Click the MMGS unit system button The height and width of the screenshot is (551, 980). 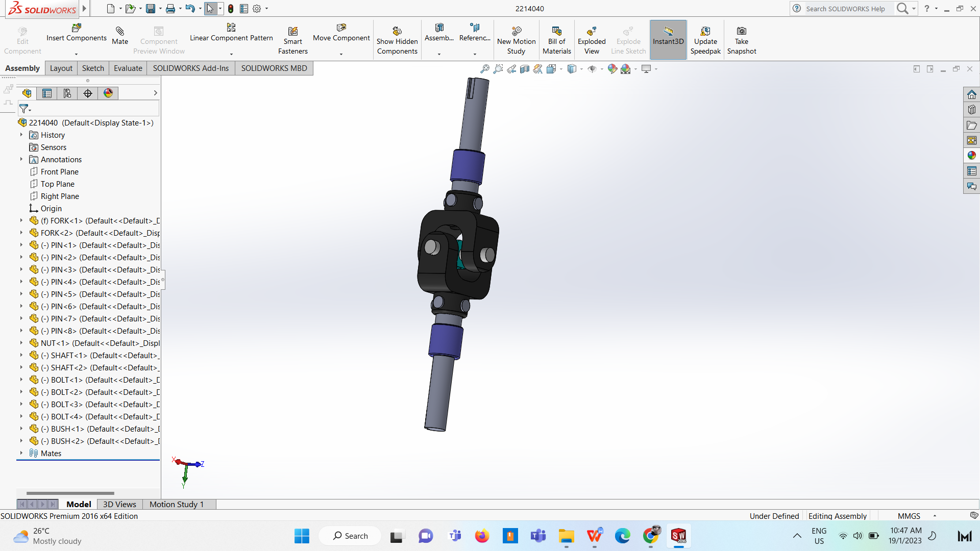[x=909, y=516]
